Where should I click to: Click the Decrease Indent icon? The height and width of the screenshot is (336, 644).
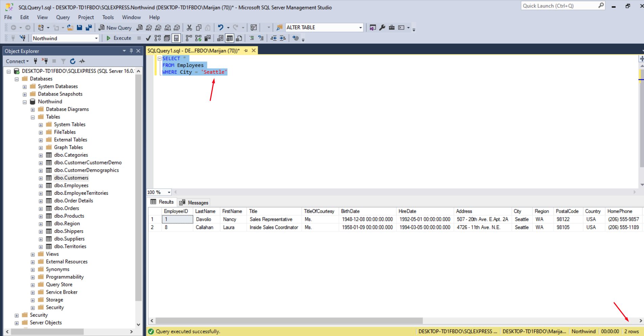tap(274, 38)
